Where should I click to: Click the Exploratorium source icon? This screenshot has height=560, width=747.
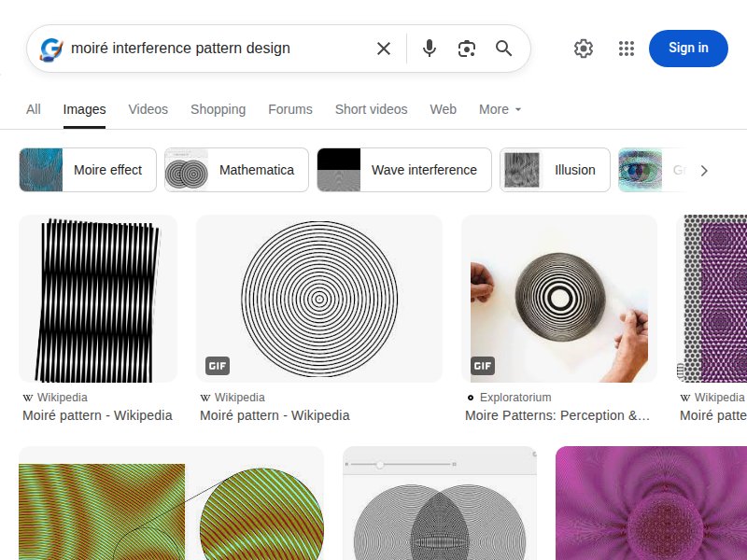point(470,397)
